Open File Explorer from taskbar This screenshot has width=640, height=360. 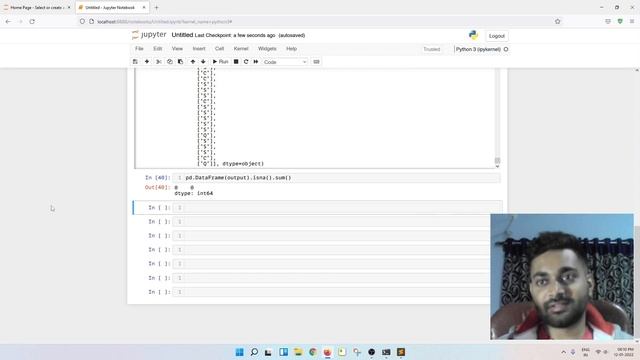click(298, 352)
